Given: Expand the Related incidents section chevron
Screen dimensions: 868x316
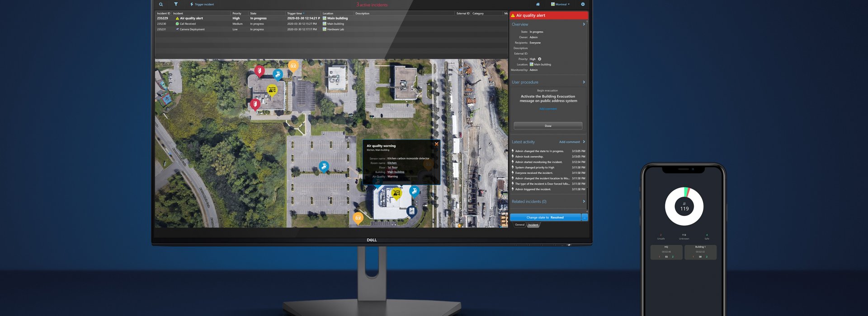Looking at the screenshot, I should pyautogui.click(x=584, y=201).
